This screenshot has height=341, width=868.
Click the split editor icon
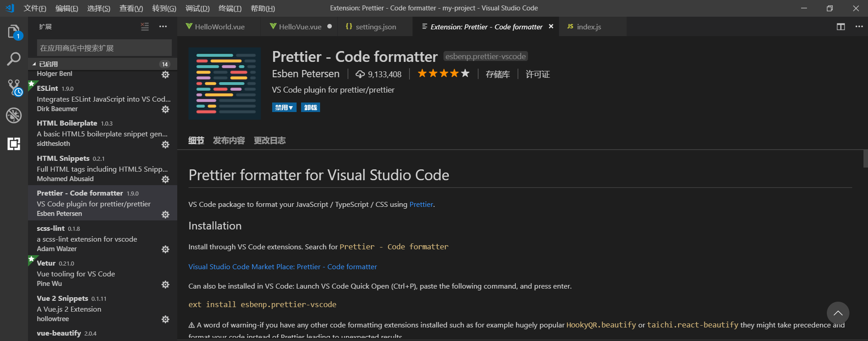pyautogui.click(x=840, y=27)
